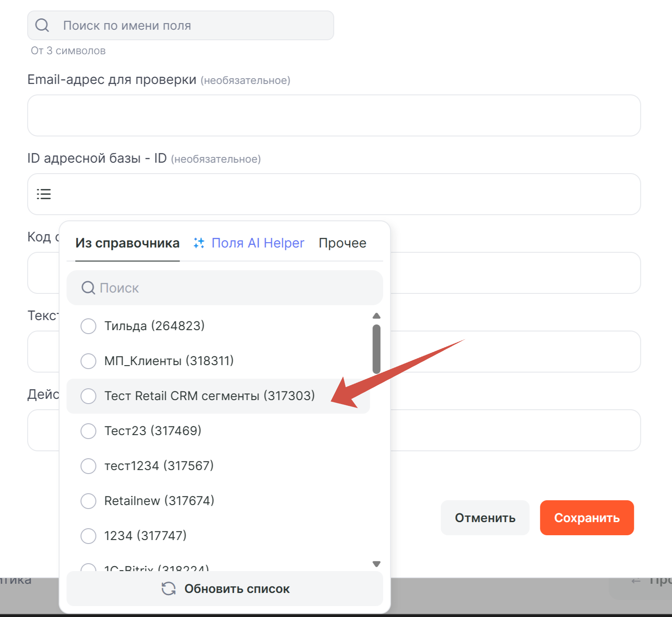The image size is (672, 617).
Task: Click the list icon in ID адресной базы field
Action: tap(44, 194)
